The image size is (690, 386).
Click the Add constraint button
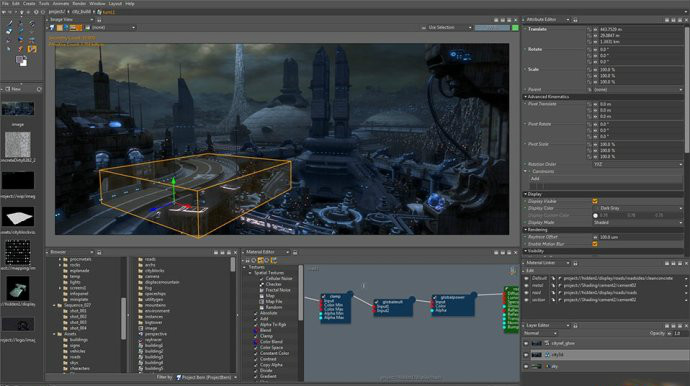click(535, 179)
